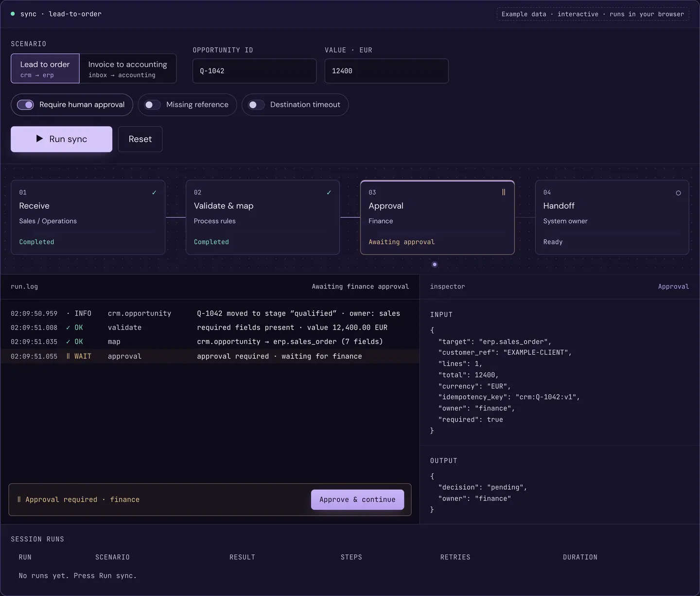Click the DURATION column header
Screen dimensions: 700x596
point(580,558)
